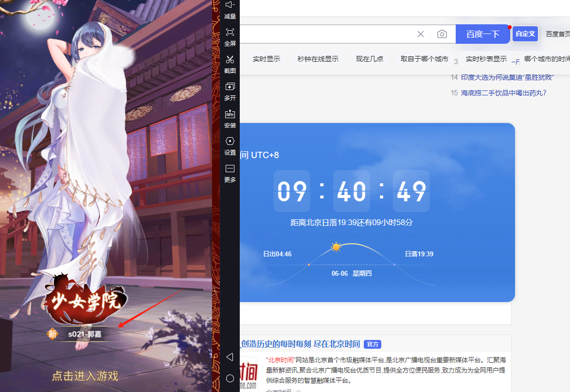Open the 更多 more options menu
The image size is (570, 392).
click(x=230, y=174)
